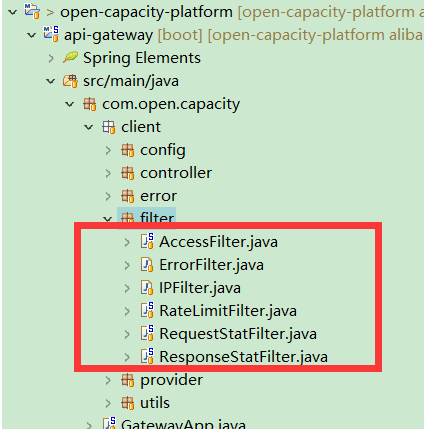
Task: Select GatewayApp.java file
Action: 183,423
